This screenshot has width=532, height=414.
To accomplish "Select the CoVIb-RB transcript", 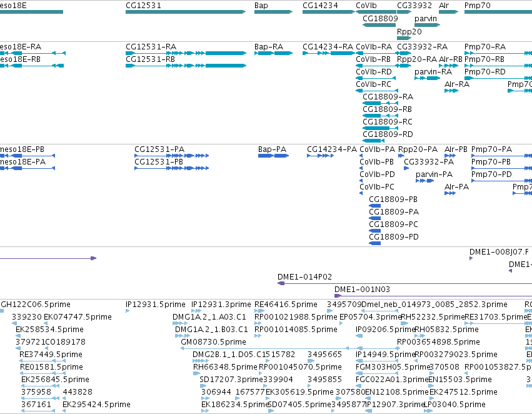I will [376, 66].
